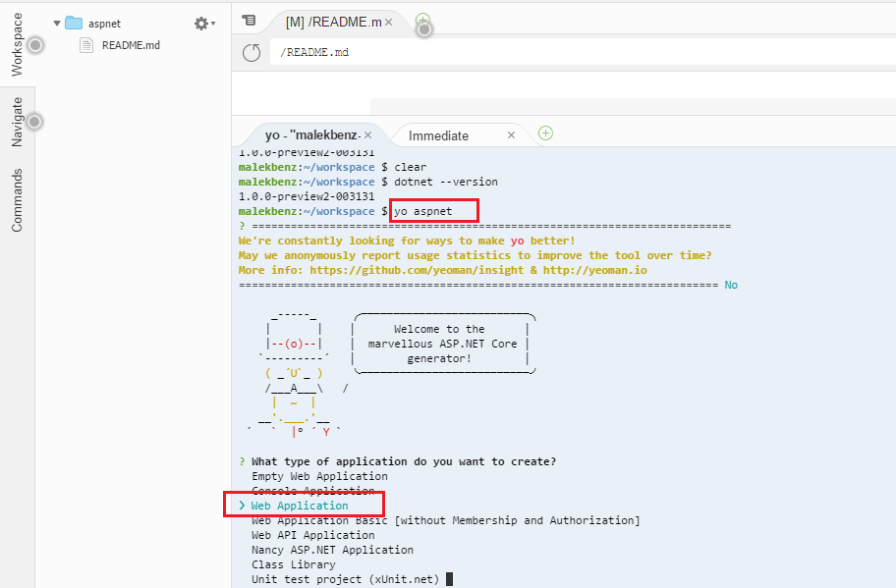Close the Immediate tab
The width and height of the screenshot is (896, 588).
pos(512,135)
